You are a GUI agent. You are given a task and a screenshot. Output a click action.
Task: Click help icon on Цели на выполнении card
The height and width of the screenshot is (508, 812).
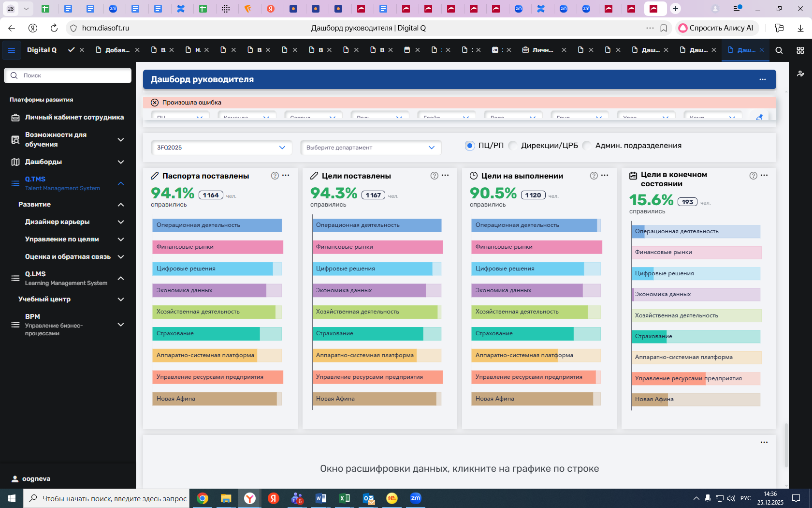pos(594,176)
